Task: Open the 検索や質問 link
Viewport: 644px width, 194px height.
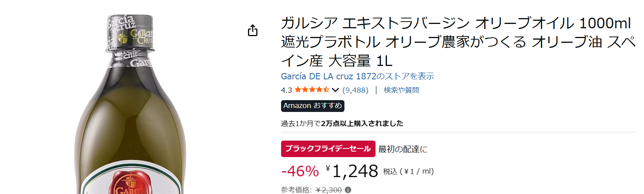Action: point(401,90)
